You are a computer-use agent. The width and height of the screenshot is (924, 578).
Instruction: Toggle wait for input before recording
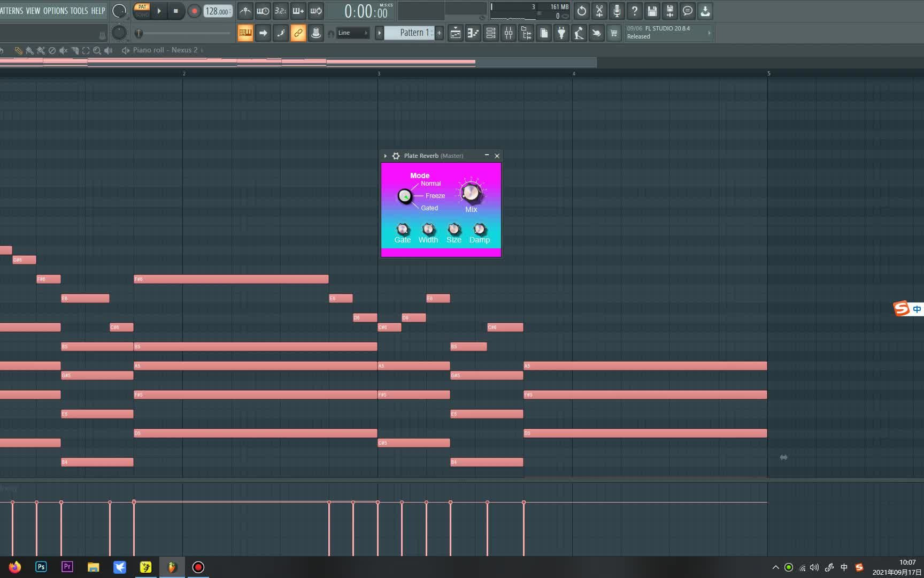(263, 11)
